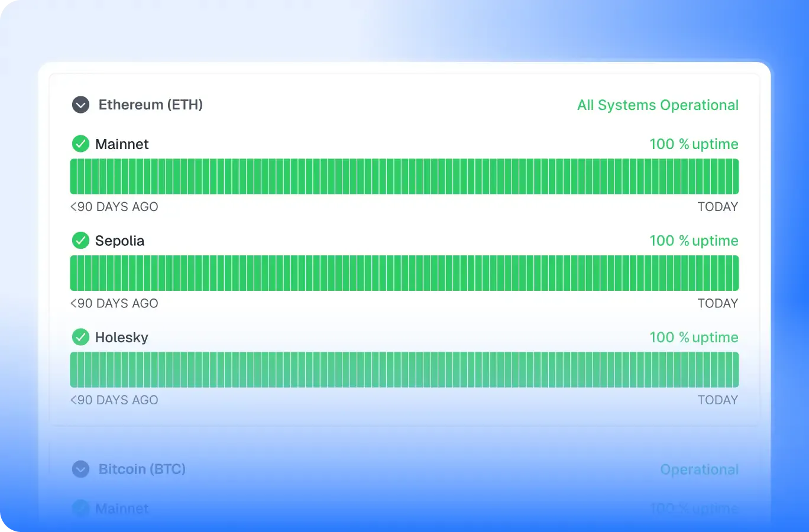Click the Sepolia green check icon

click(80, 241)
